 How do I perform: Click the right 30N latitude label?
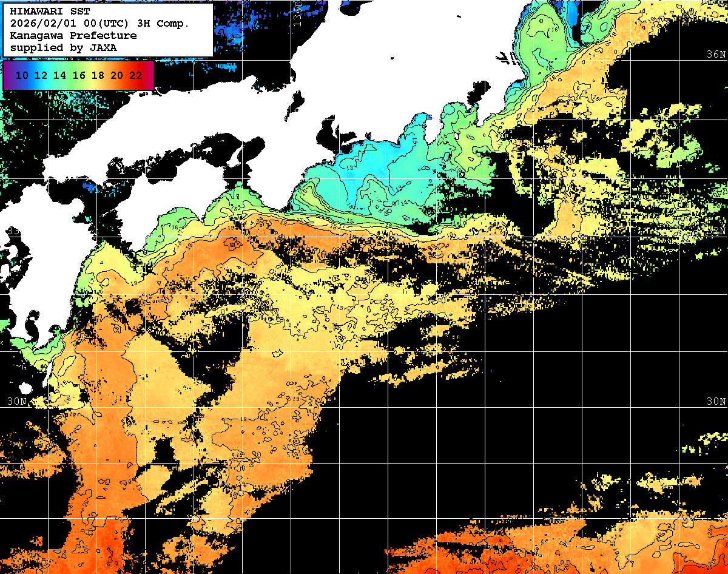point(716,402)
